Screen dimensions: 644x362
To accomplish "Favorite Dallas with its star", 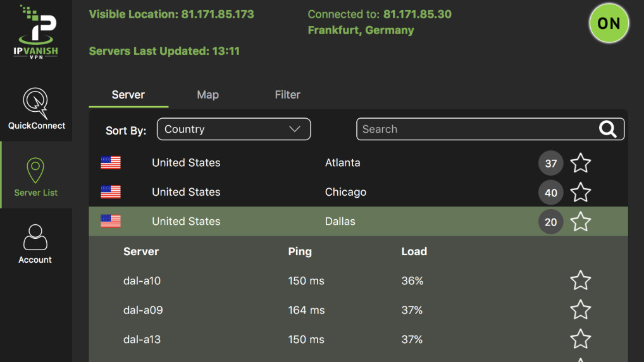I will 580,222.
